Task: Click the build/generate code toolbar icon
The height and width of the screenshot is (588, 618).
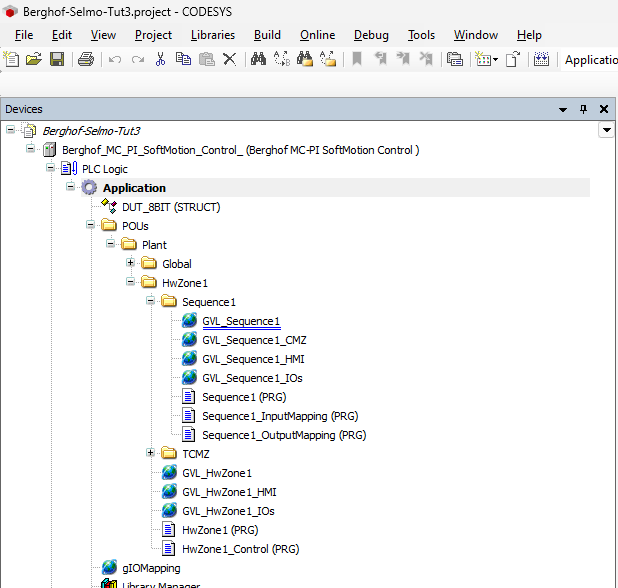Action: point(542,60)
